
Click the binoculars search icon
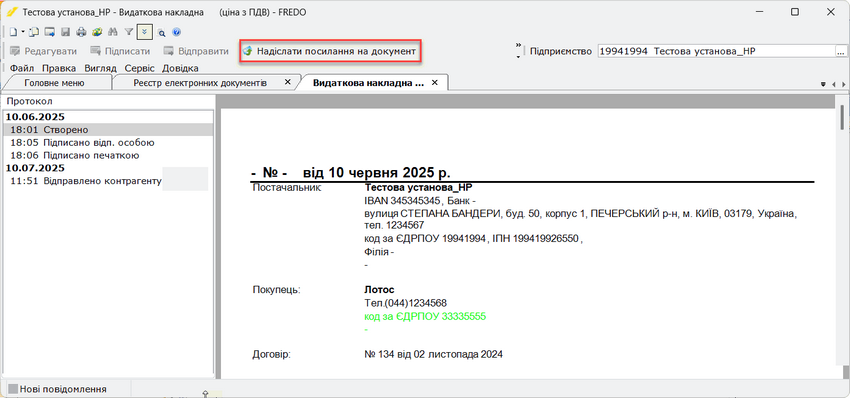113,32
